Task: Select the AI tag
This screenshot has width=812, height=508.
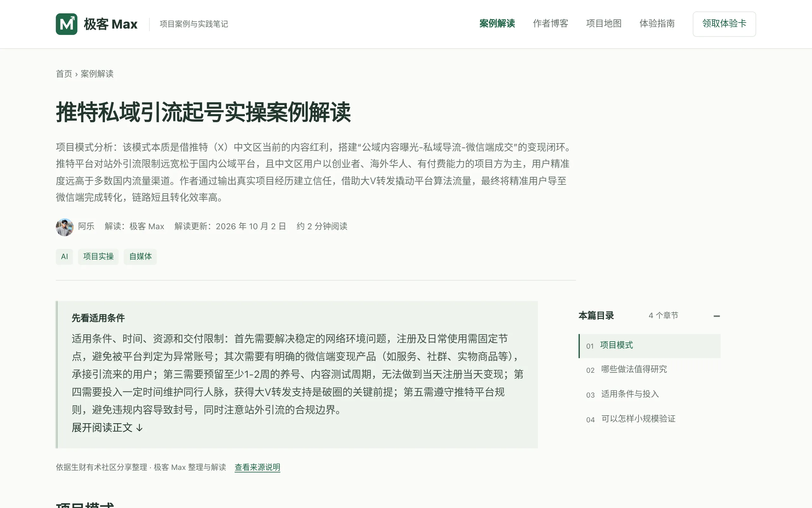Action: pos(64,257)
